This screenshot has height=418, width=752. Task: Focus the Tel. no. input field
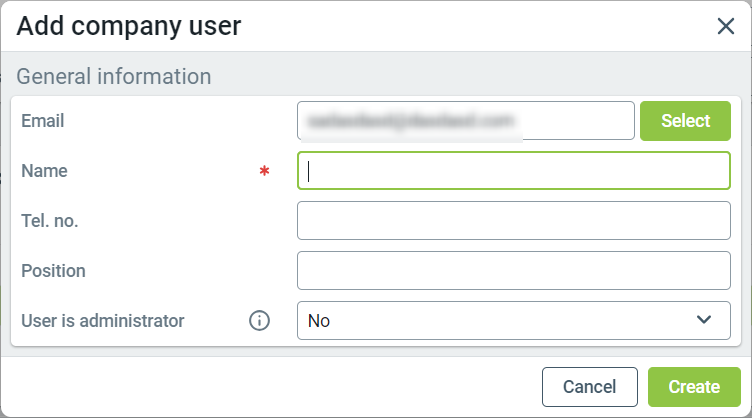coord(514,221)
